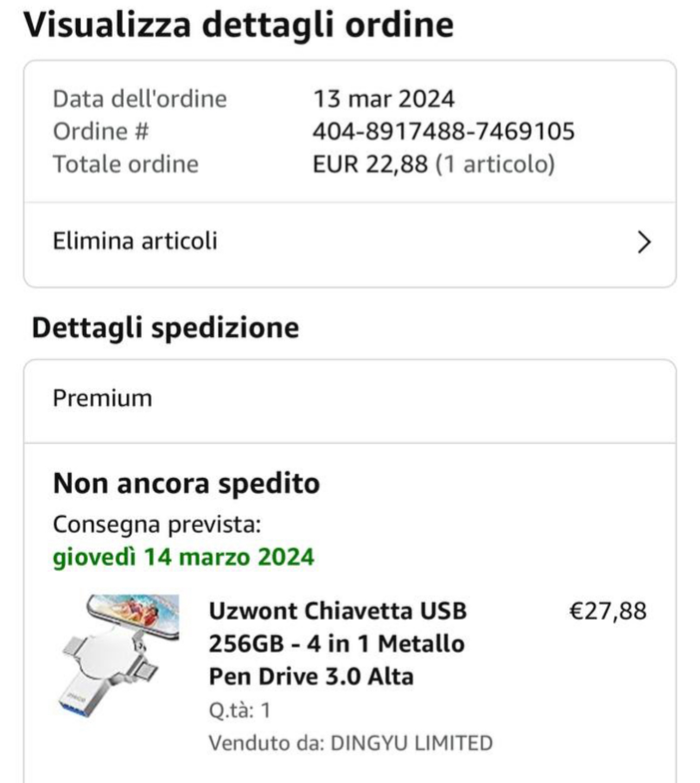
Task: Open the Uzwont Chiavetta USB product title
Action: click(338, 644)
